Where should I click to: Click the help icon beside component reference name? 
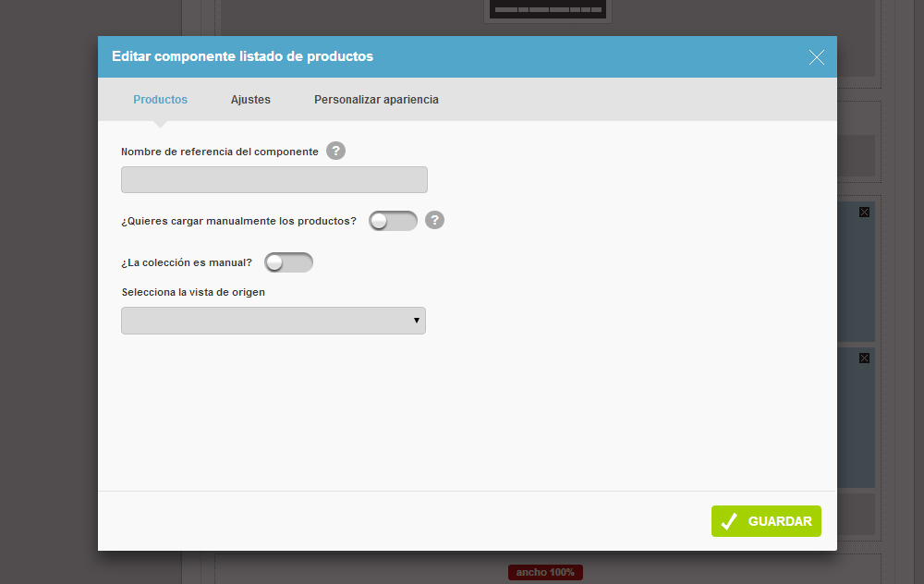click(x=336, y=151)
